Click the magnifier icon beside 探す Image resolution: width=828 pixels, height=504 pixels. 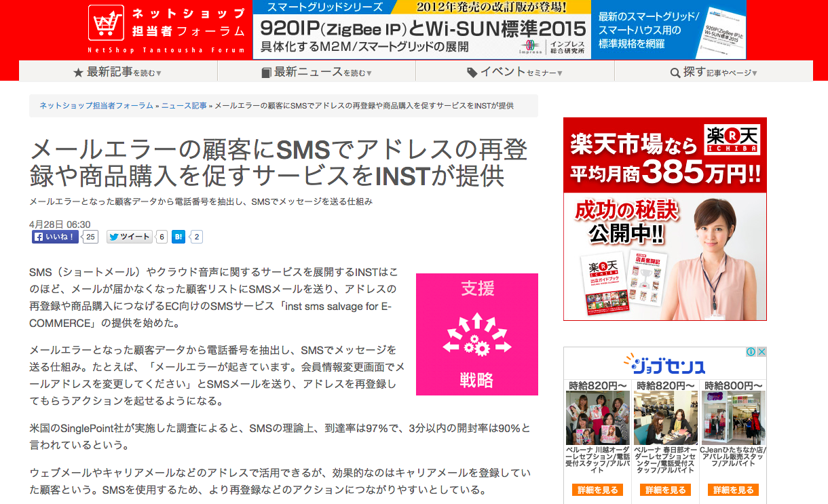pos(675,73)
